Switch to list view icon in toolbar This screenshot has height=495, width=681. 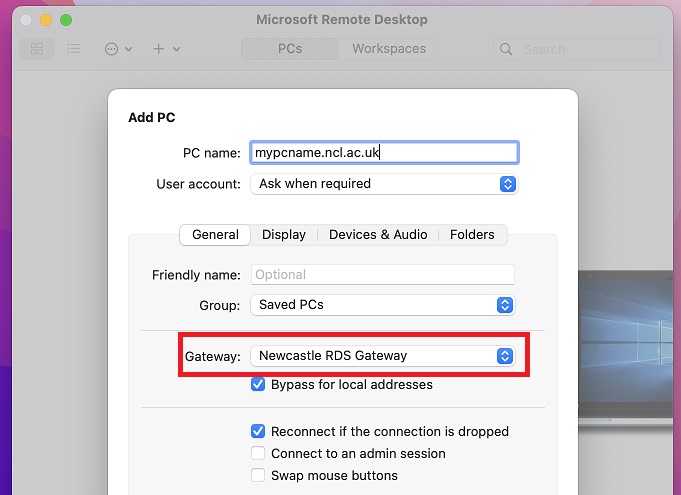tap(73, 48)
